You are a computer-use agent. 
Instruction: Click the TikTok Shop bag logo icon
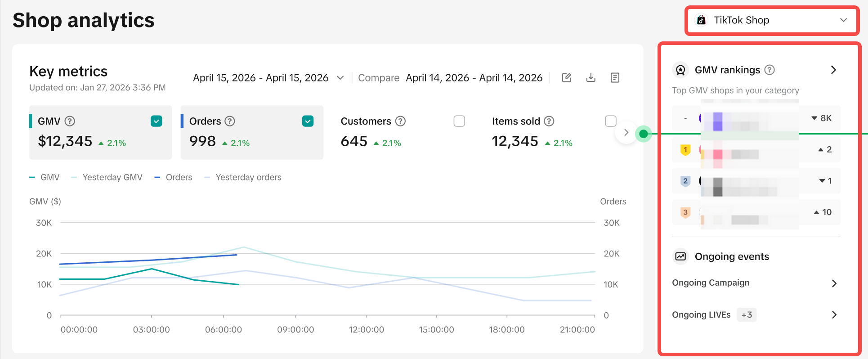[701, 20]
